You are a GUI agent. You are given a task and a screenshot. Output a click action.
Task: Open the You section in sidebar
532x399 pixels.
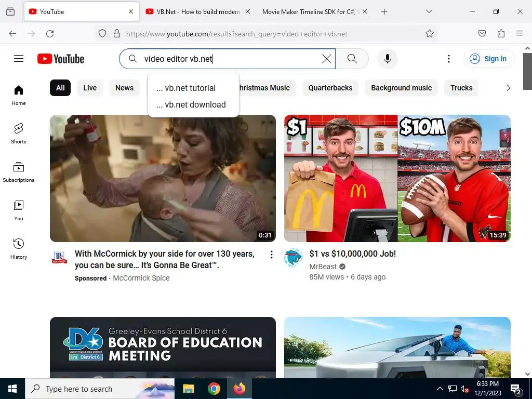point(19,210)
